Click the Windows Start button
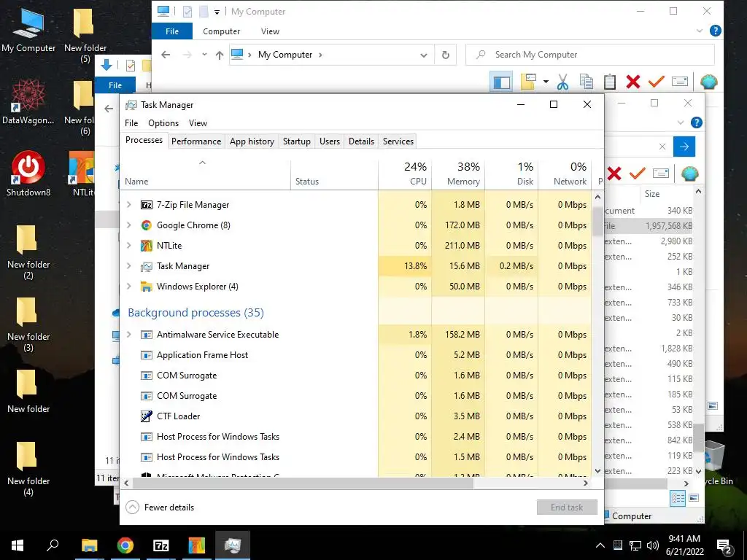This screenshot has height=560, width=747. pos(18,545)
